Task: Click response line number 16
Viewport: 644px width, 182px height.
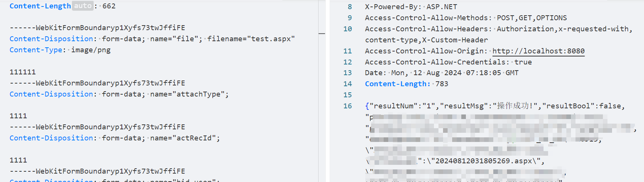Action: pos(348,106)
